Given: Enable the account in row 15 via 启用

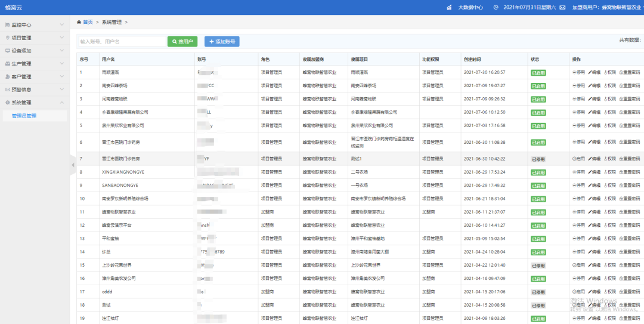Looking at the screenshot, I should 578,265.
